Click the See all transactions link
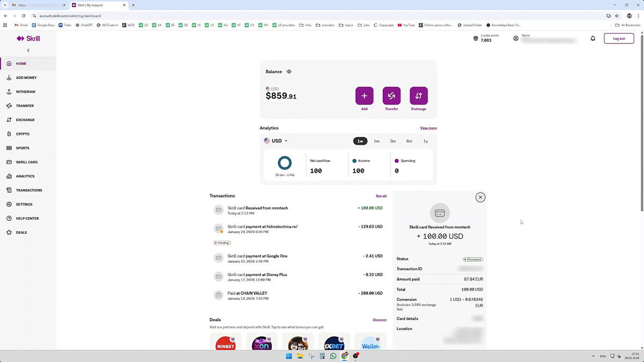This screenshot has height=362, width=644. (x=381, y=196)
